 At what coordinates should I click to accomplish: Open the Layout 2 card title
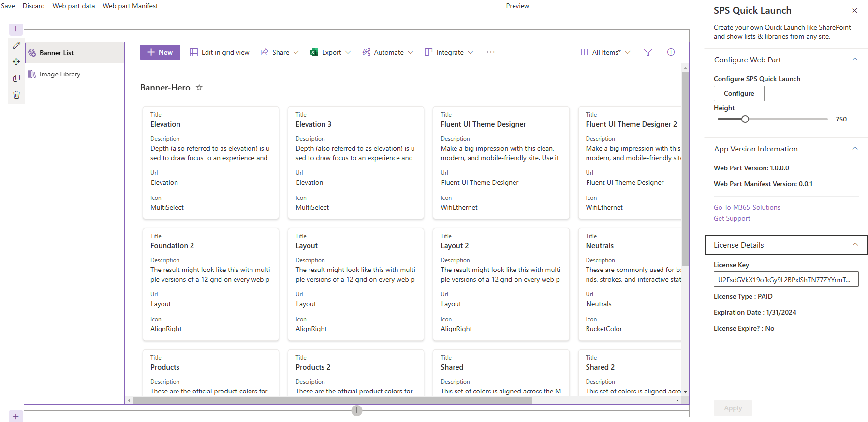pos(455,246)
